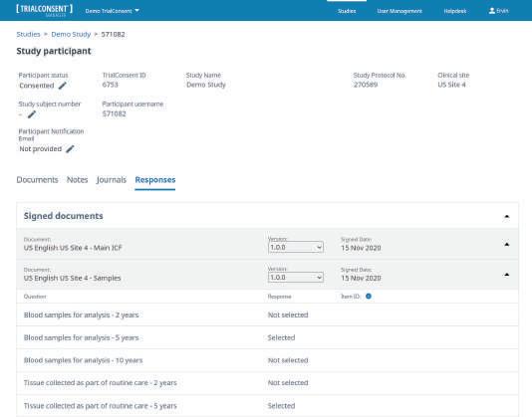
Task: Collapse the Samples document row
Action: click(x=506, y=275)
